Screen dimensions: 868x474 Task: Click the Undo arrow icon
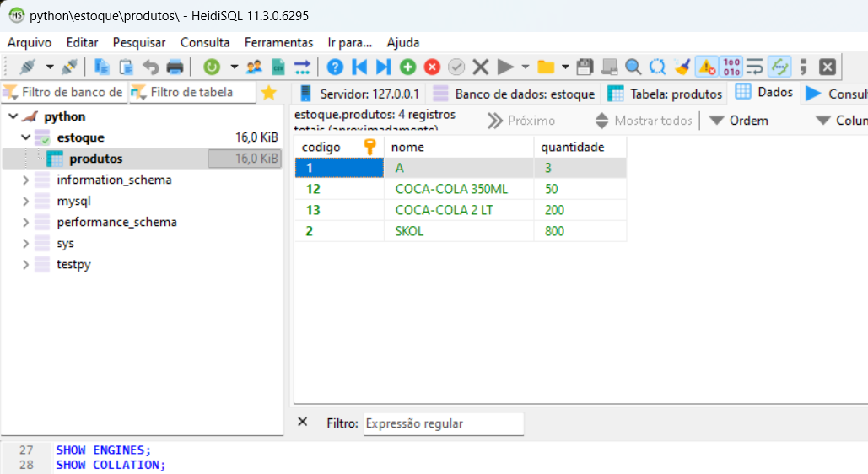click(x=150, y=67)
